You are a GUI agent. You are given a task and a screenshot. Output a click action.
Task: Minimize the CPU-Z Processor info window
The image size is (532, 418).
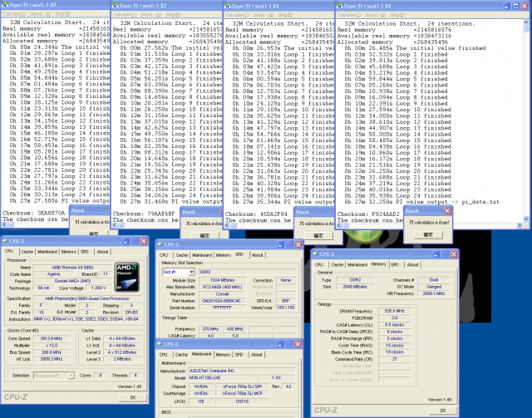[126, 241]
